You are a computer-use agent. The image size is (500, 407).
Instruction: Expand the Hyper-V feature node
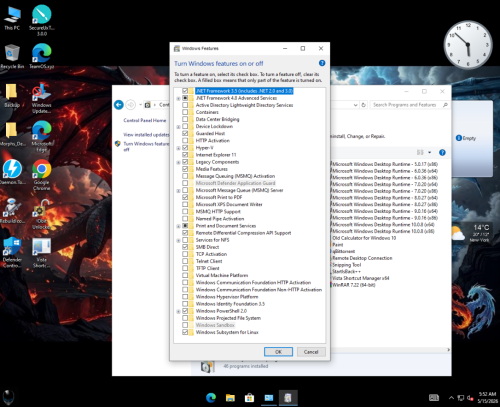pyautogui.click(x=178, y=148)
